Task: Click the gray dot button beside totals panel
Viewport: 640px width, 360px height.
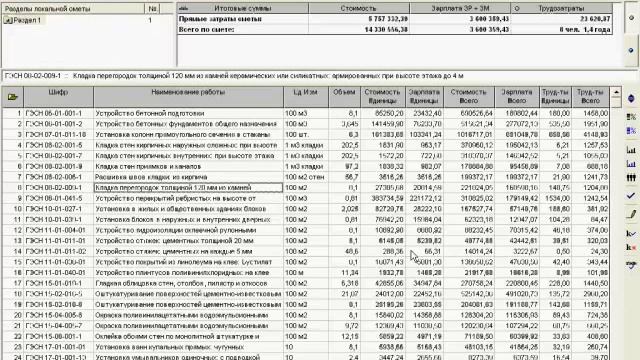Action: pyautogui.click(x=631, y=18)
